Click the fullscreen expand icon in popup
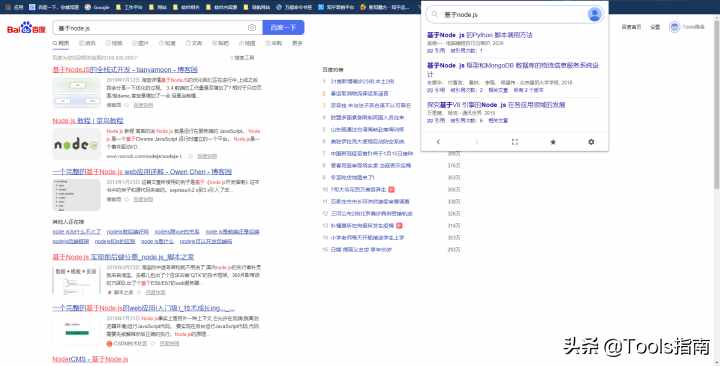 coord(515,142)
